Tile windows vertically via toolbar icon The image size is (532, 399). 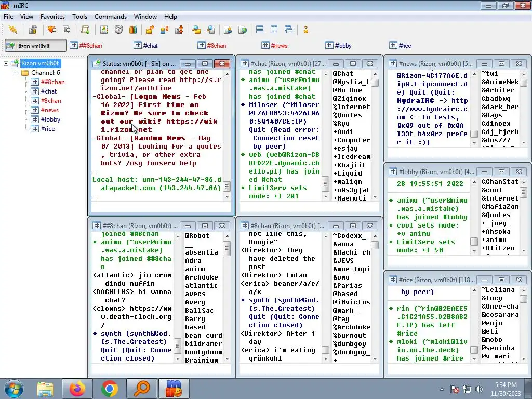point(274,30)
